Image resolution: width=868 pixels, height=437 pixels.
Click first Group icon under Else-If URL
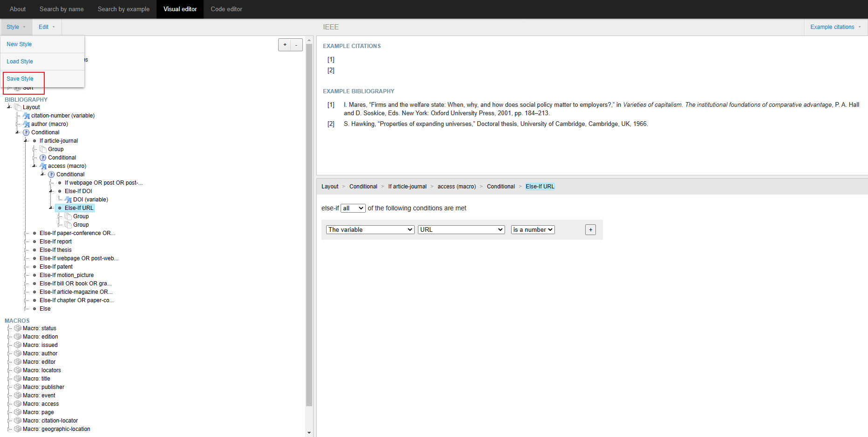coord(68,216)
